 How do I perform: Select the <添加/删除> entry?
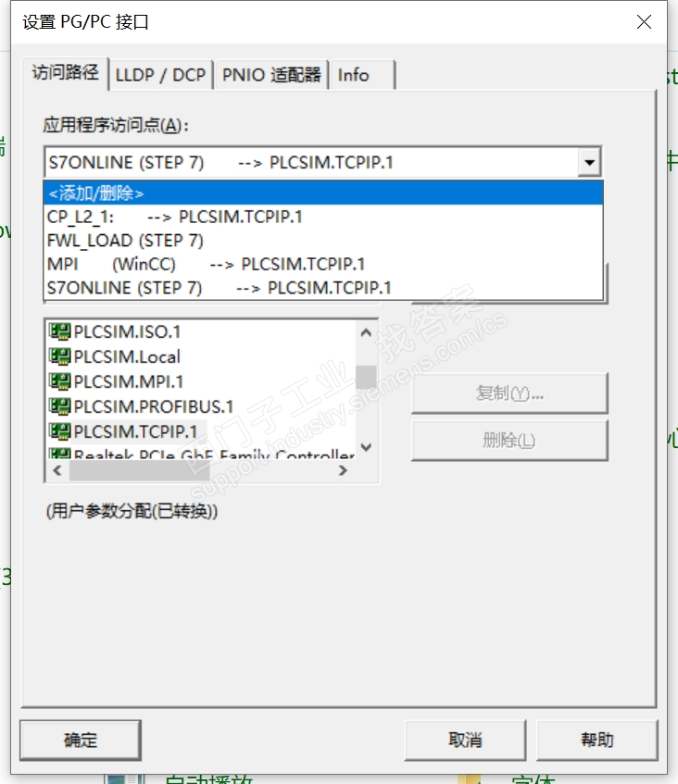pos(323,193)
